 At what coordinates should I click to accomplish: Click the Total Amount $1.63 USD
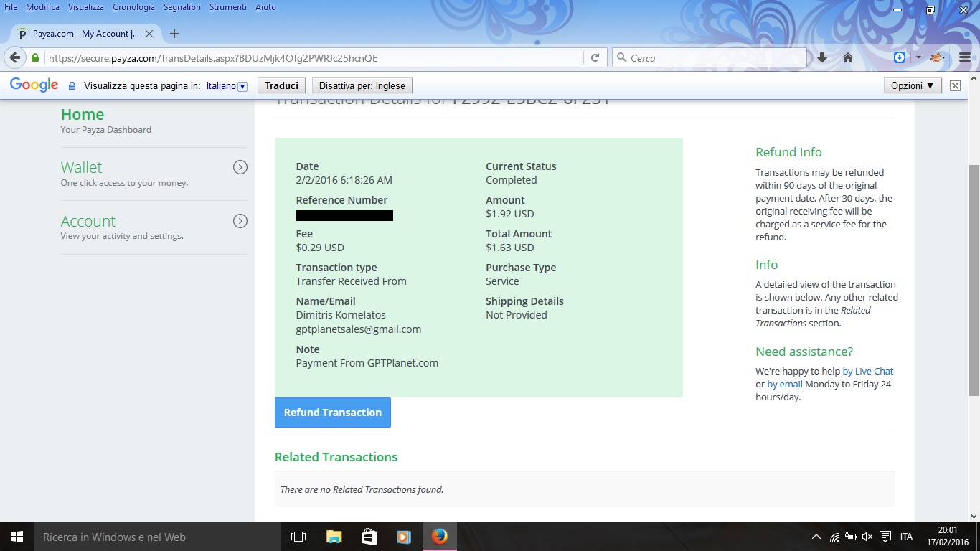[x=510, y=248]
